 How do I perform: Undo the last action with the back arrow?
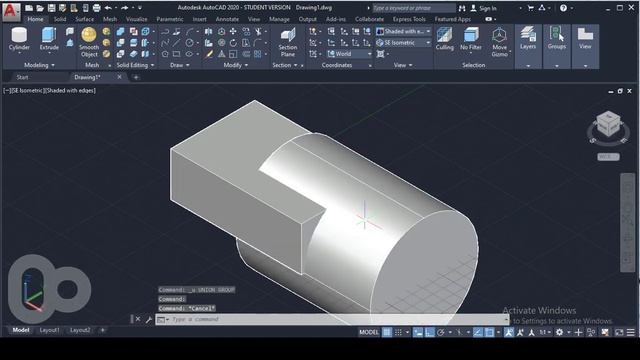[108, 8]
